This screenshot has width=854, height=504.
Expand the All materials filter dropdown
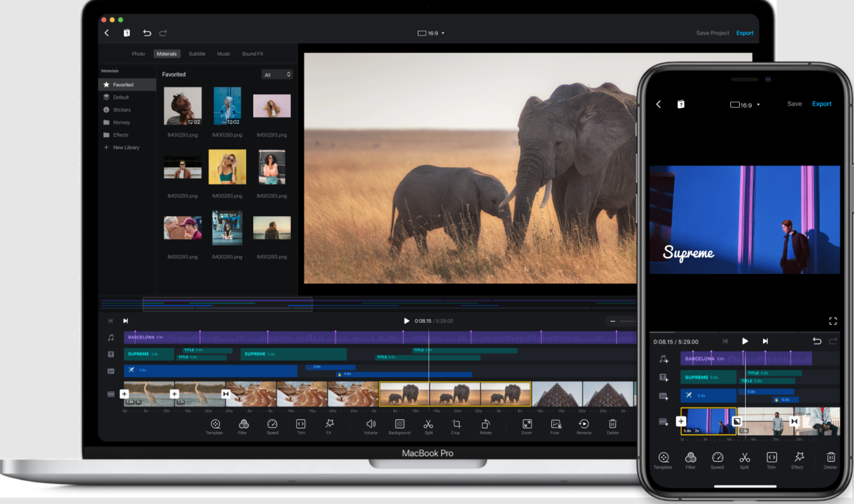[277, 74]
